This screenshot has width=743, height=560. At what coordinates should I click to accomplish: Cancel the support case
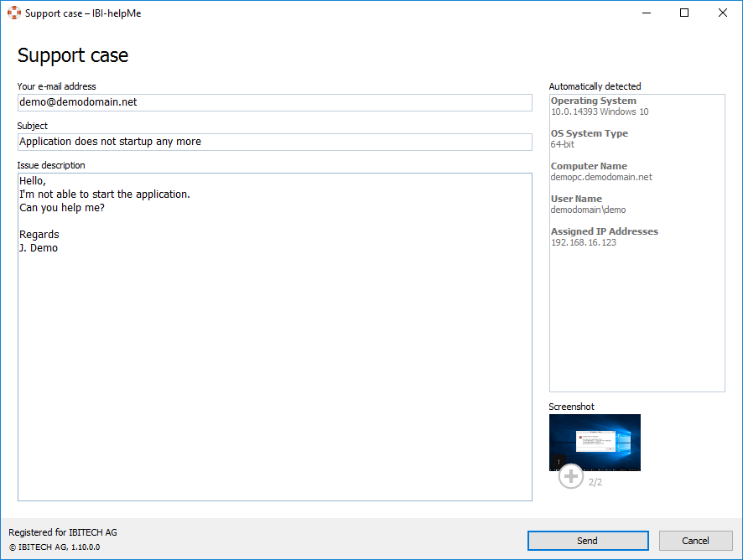pos(695,541)
